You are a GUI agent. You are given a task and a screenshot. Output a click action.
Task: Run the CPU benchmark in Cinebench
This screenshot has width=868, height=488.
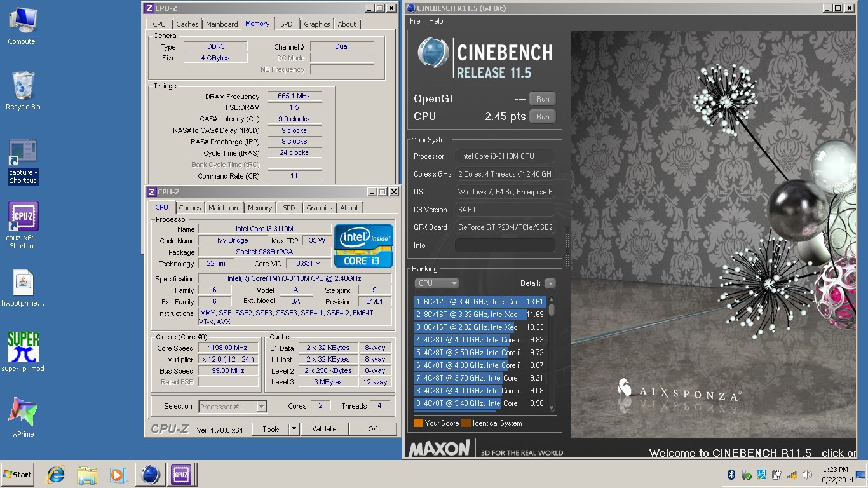tap(543, 117)
